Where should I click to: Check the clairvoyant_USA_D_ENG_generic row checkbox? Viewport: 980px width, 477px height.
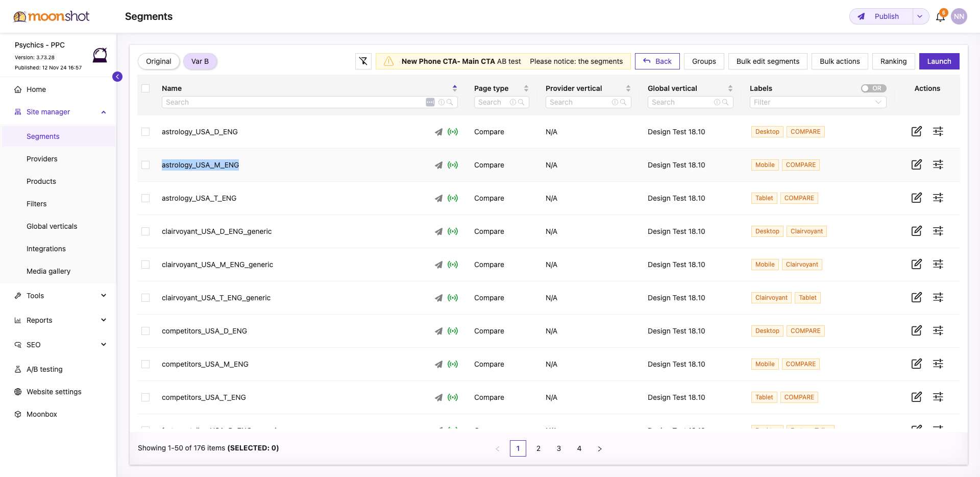coord(145,231)
